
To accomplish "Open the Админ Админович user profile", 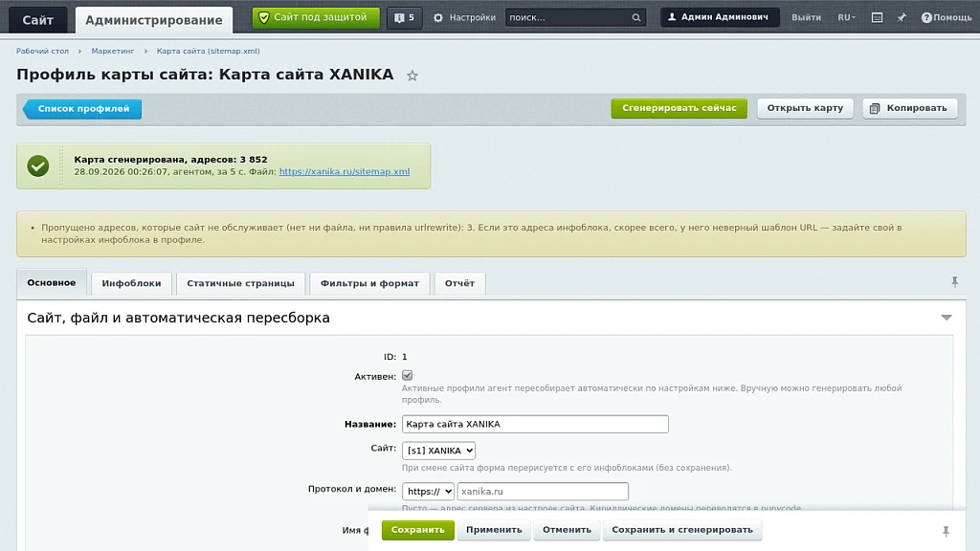I will [720, 17].
